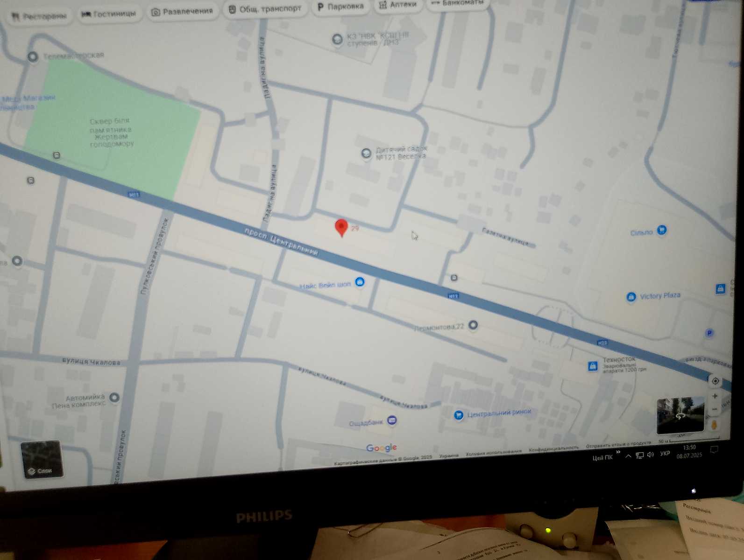Click the Техносток shop marker icon
Screen dimensions: 744x560
coord(593,366)
